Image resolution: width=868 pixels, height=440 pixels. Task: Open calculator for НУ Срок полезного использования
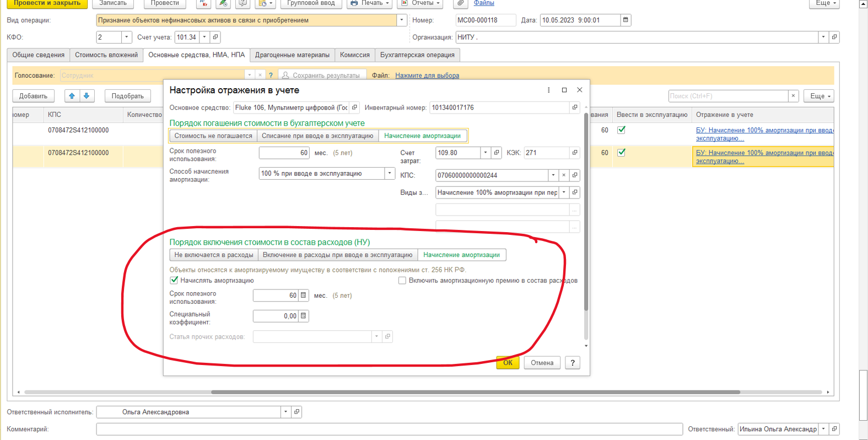click(303, 296)
